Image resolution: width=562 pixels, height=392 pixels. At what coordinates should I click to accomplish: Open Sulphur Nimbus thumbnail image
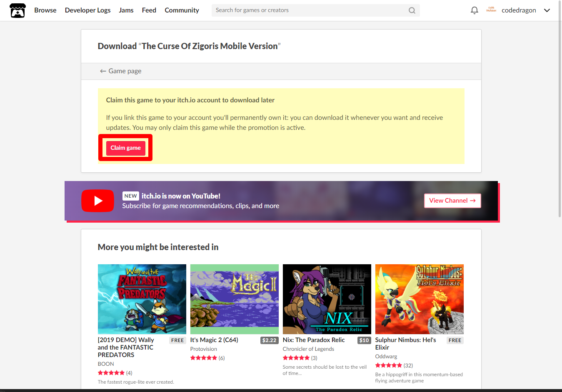(420, 299)
